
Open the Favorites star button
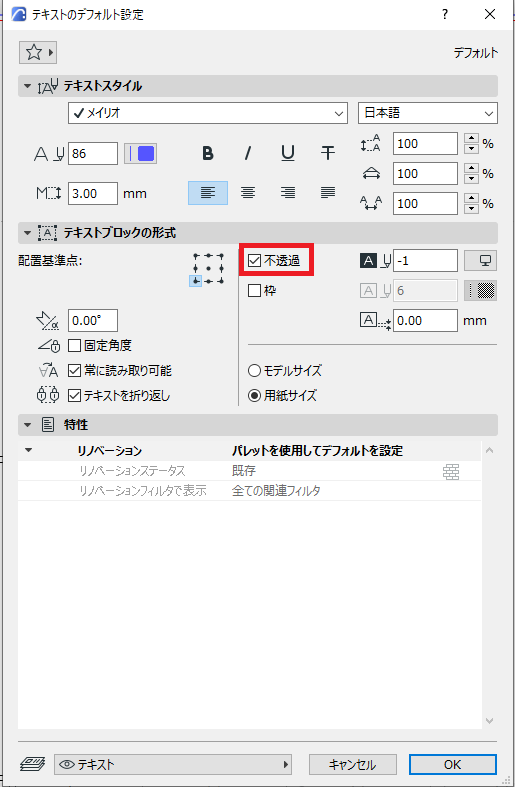click(38, 52)
